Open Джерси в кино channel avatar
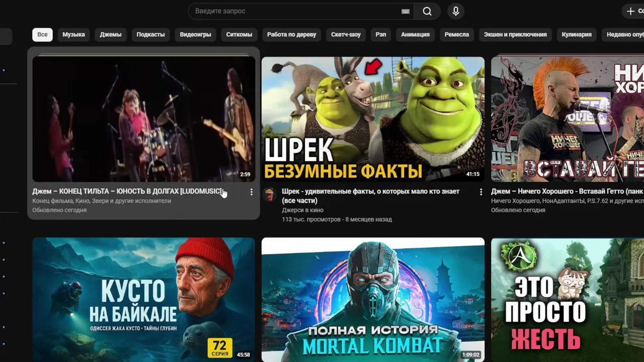Screen dimensions: 644x362 coord(269,194)
